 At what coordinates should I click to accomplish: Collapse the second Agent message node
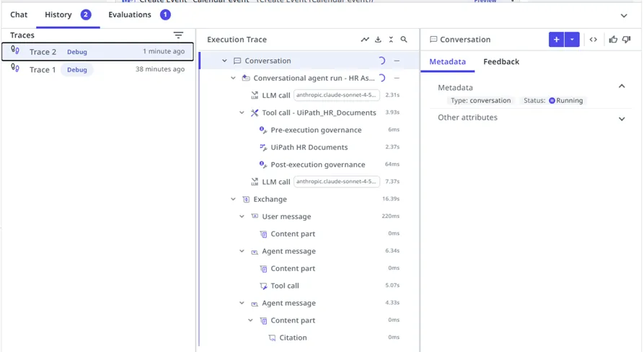click(242, 303)
